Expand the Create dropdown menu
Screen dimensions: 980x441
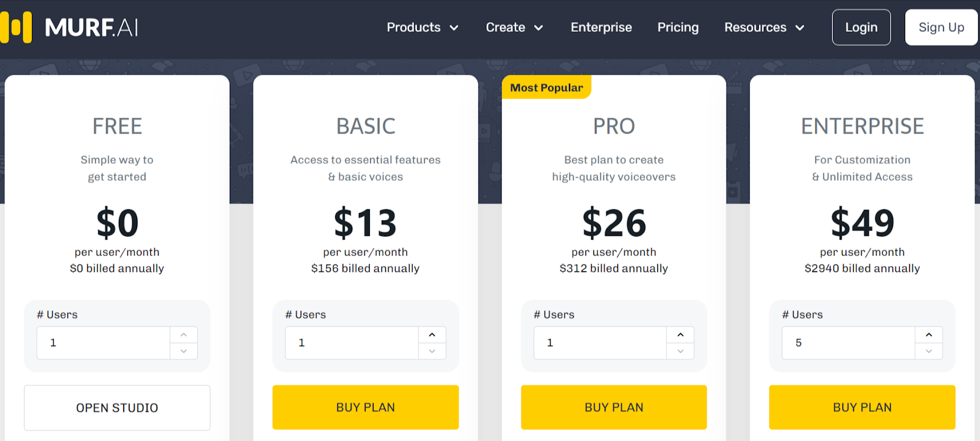pos(514,28)
